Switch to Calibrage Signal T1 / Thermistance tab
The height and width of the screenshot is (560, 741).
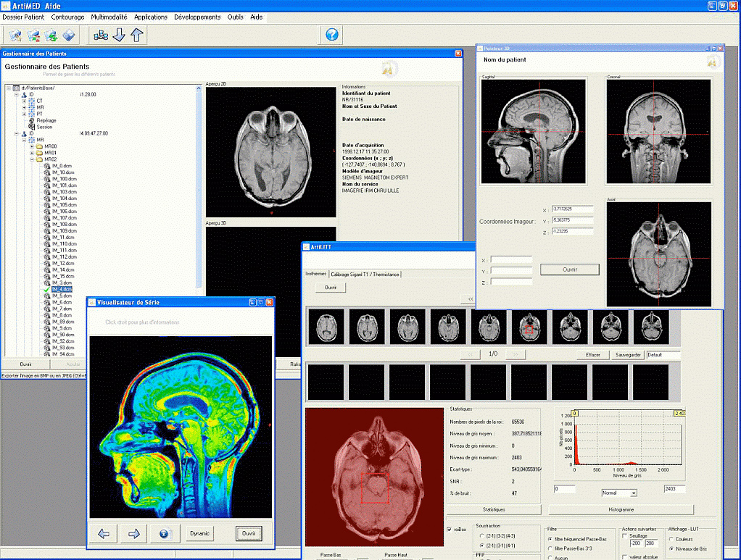(x=365, y=275)
